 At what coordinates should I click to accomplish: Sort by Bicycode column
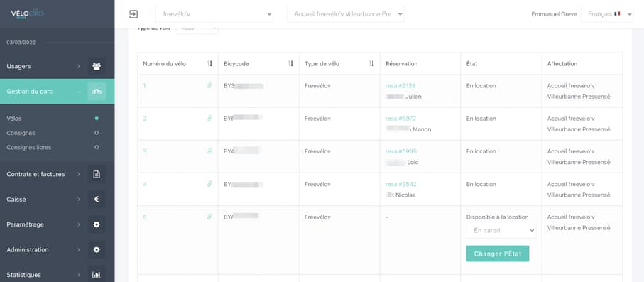[x=291, y=64]
